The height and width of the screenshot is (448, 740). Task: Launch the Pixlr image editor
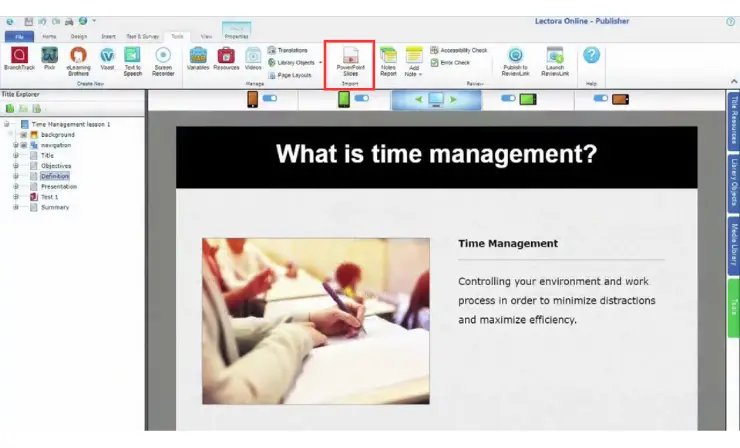pyautogui.click(x=50, y=59)
